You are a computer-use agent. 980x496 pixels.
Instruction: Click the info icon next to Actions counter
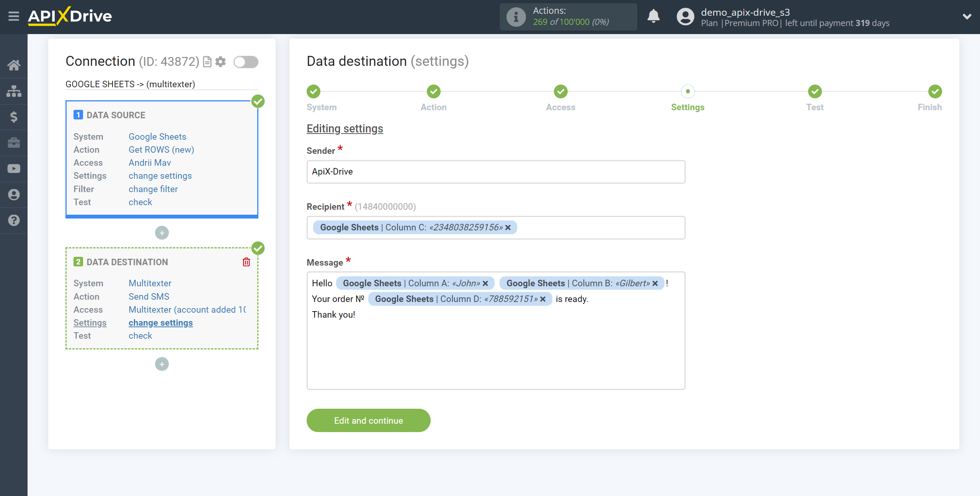516,17
